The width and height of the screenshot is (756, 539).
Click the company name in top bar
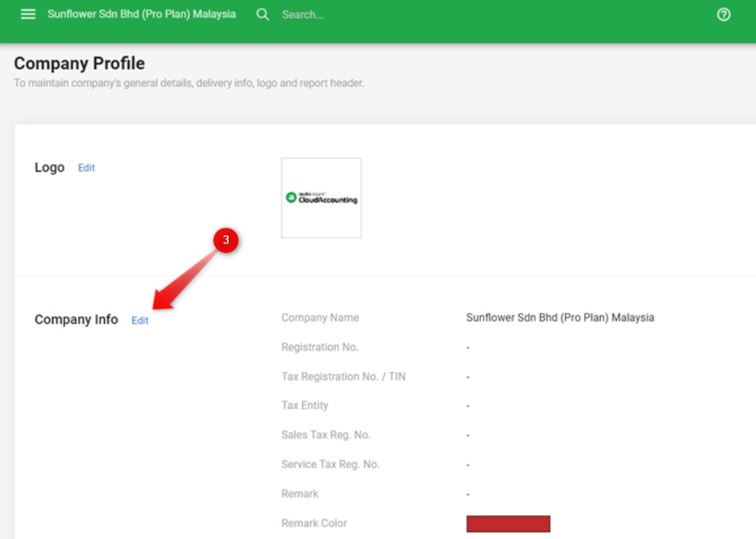[141, 14]
